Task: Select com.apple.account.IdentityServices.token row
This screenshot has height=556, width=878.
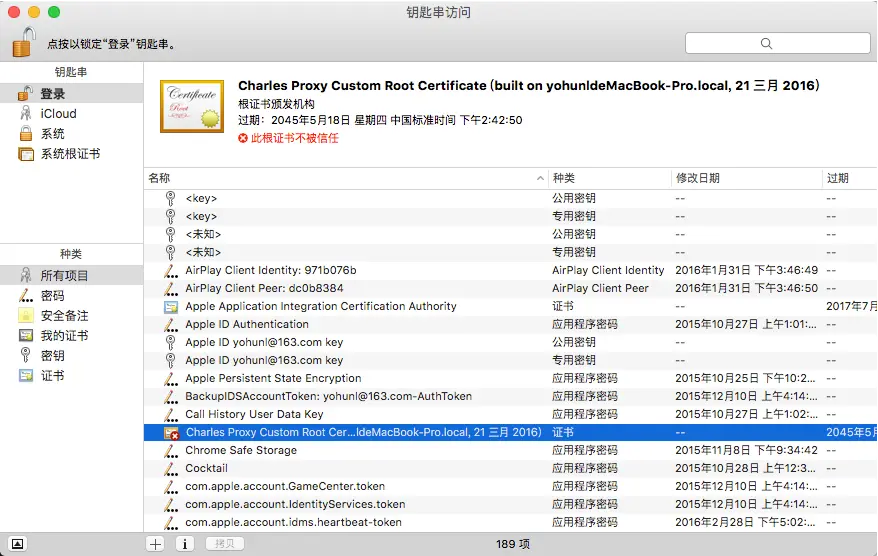Action: pyautogui.click(x=510, y=504)
